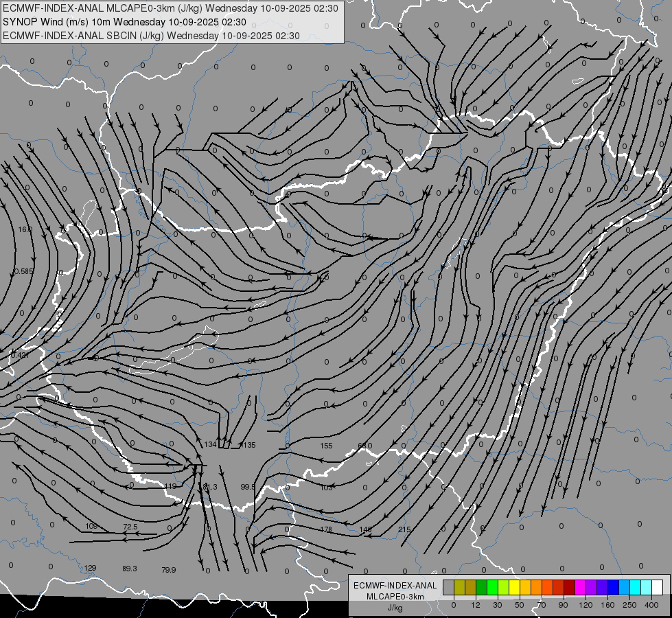Click the map value 215
This screenshot has width=672, height=618.
coord(404,529)
